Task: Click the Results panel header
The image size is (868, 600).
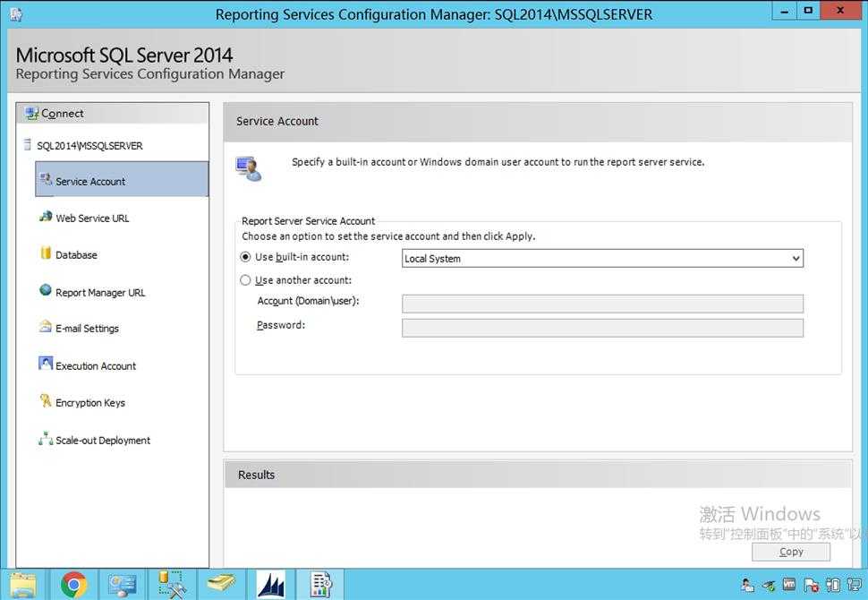Action: tap(538, 475)
